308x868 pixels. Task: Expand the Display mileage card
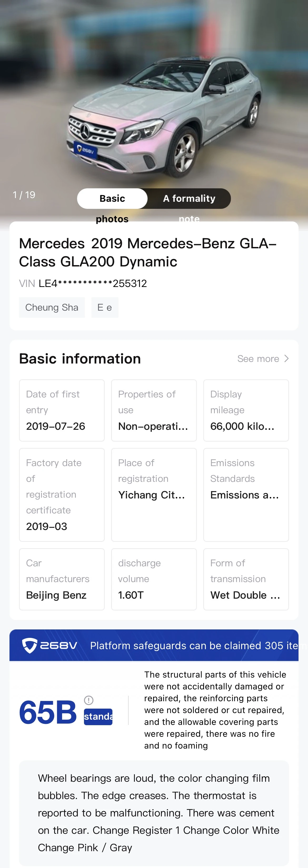246,410
